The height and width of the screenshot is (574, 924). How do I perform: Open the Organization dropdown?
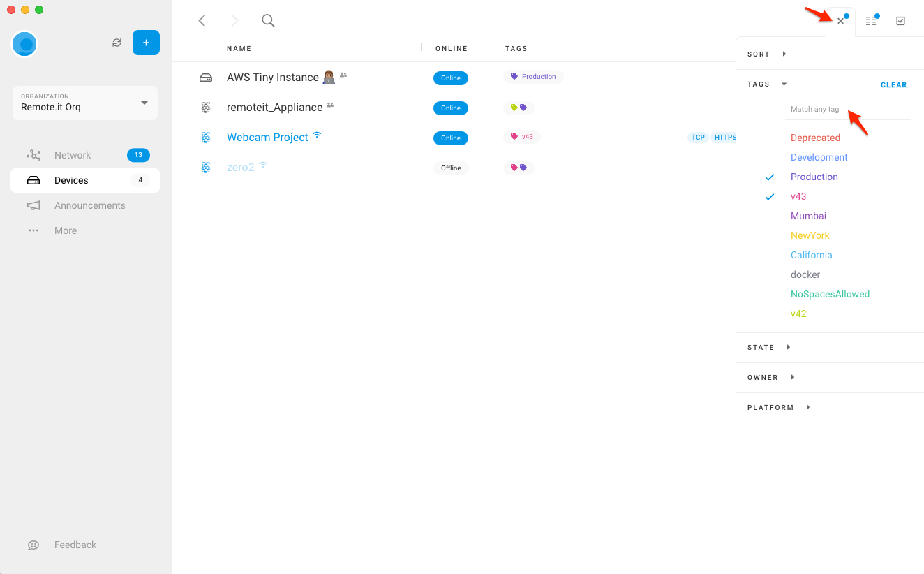85,103
